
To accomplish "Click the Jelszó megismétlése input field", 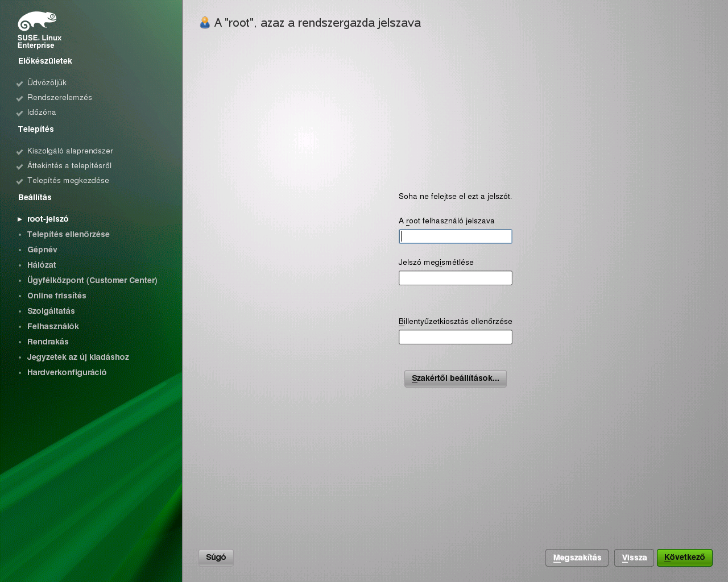I will (456, 278).
